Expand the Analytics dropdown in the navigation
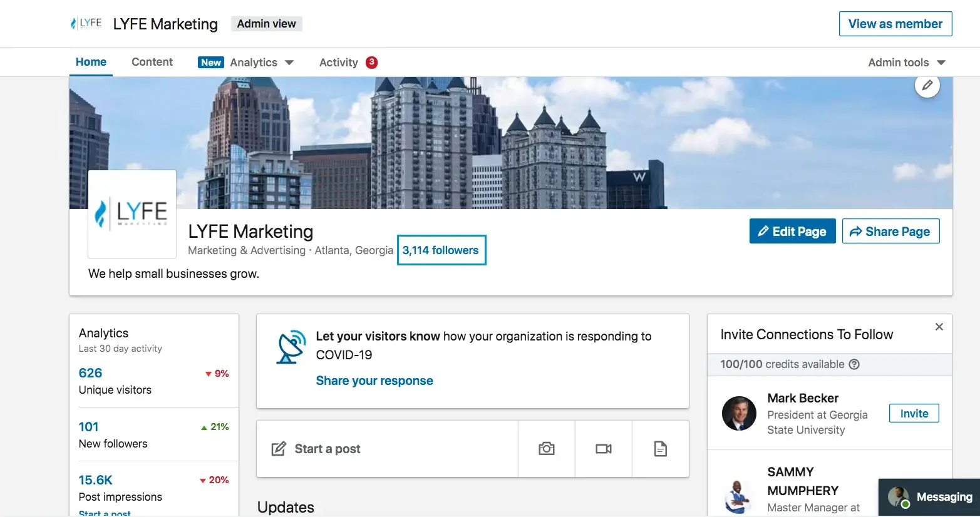This screenshot has height=517, width=980. [289, 62]
